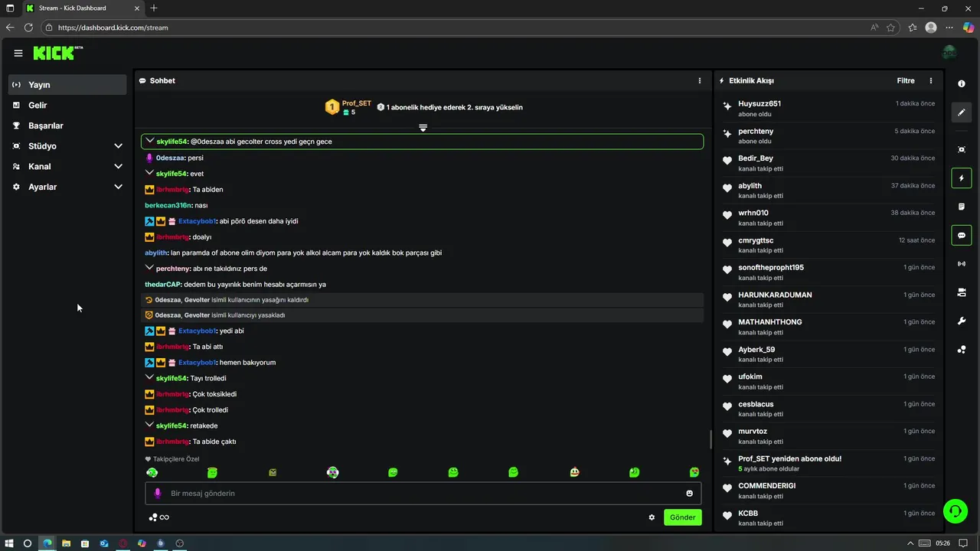980x551 pixels.
Task: Click the fourth emote with the purple face
Action: coord(332,473)
